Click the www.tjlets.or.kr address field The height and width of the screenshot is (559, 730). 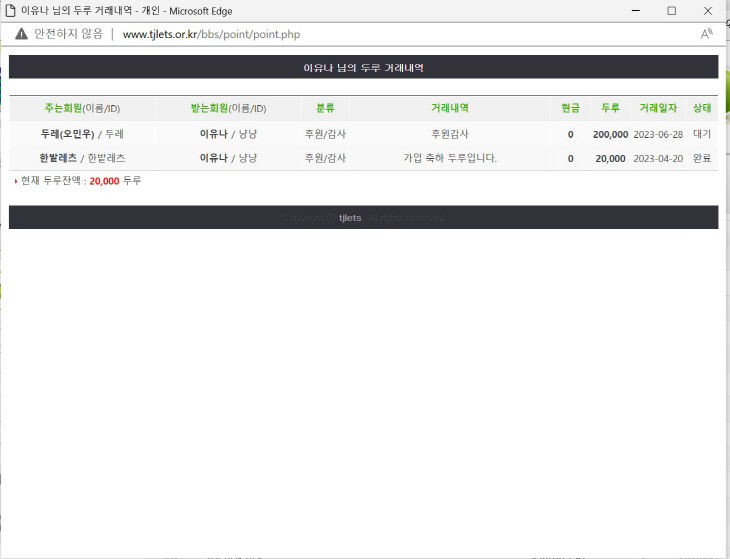coord(211,34)
